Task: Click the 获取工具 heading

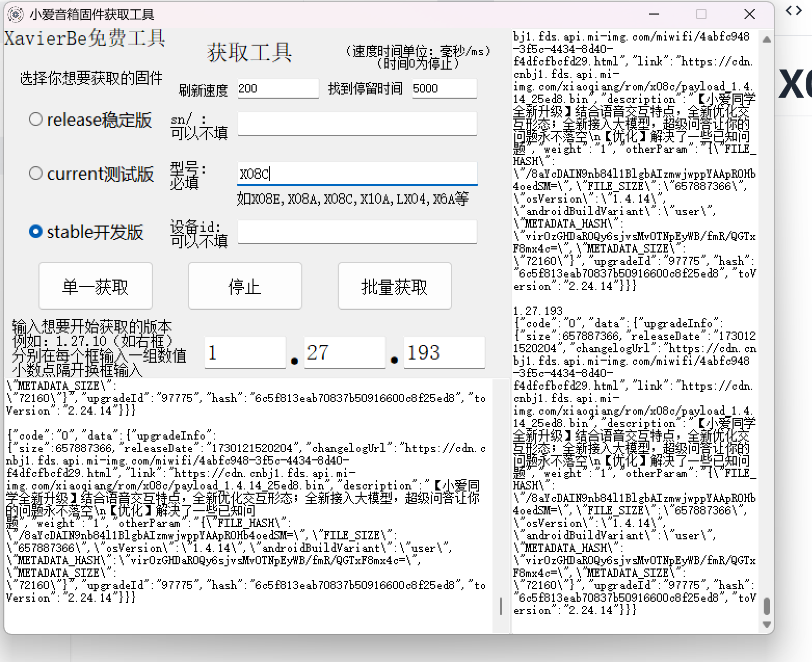Action: (x=249, y=52)
